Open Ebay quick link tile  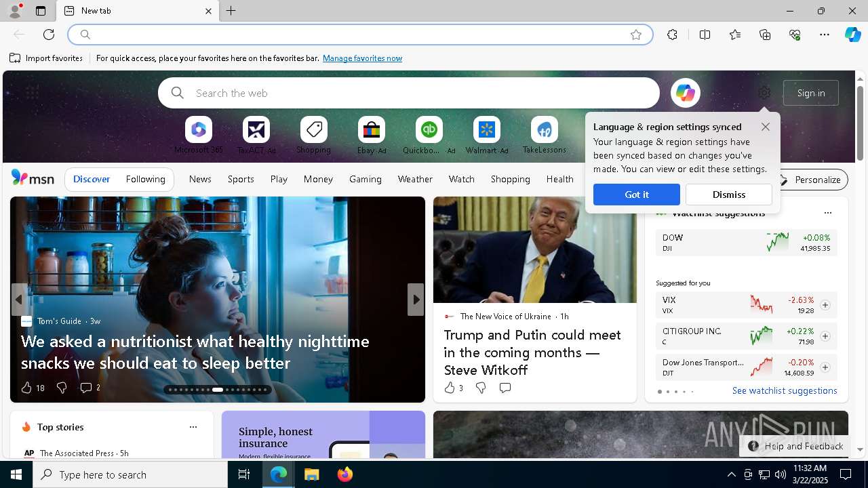pyautogui.click(x=372, y=135)
